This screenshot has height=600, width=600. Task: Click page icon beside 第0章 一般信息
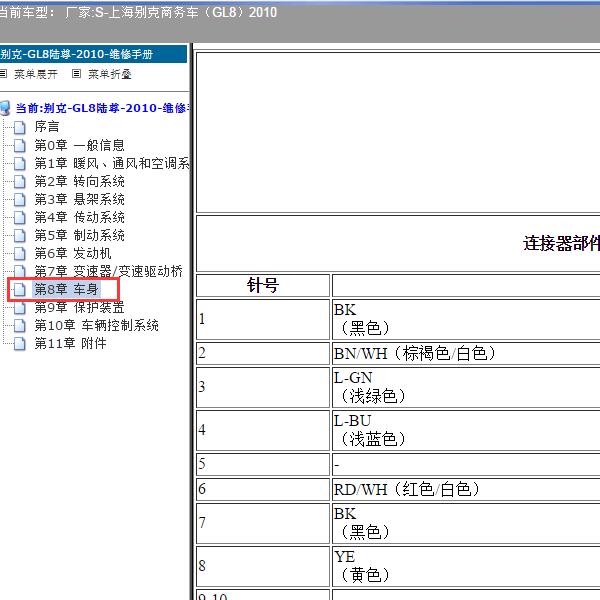coord(20,145)
